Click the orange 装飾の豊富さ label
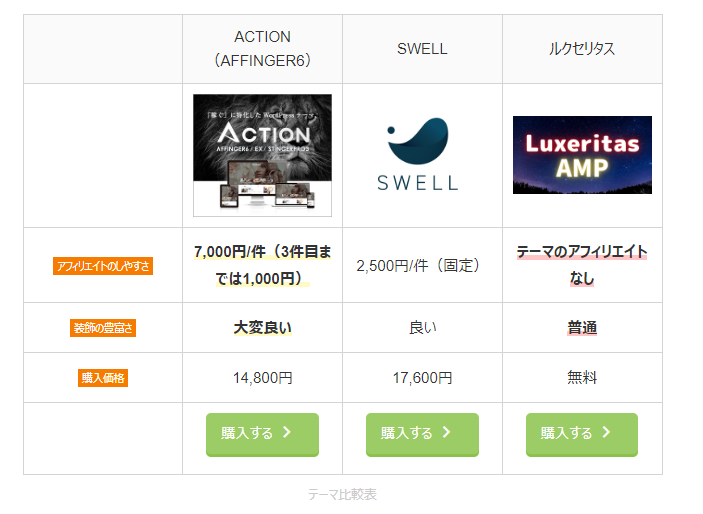The image size is (703, 514). pyautogui.click(x=103, y=328)
